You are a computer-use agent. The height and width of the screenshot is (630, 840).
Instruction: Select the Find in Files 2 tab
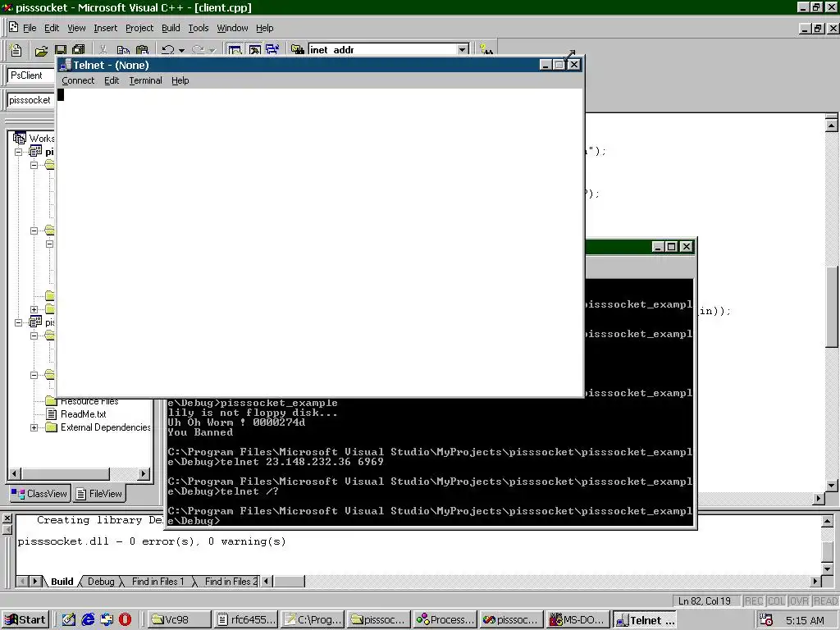pyautogui.click(x=231, y=582)
